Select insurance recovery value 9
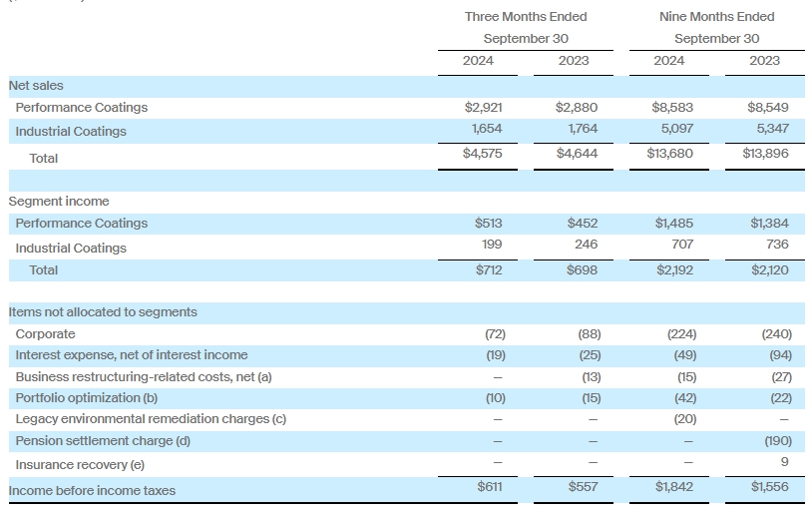The image size is (812, 516). click(784, 461)
